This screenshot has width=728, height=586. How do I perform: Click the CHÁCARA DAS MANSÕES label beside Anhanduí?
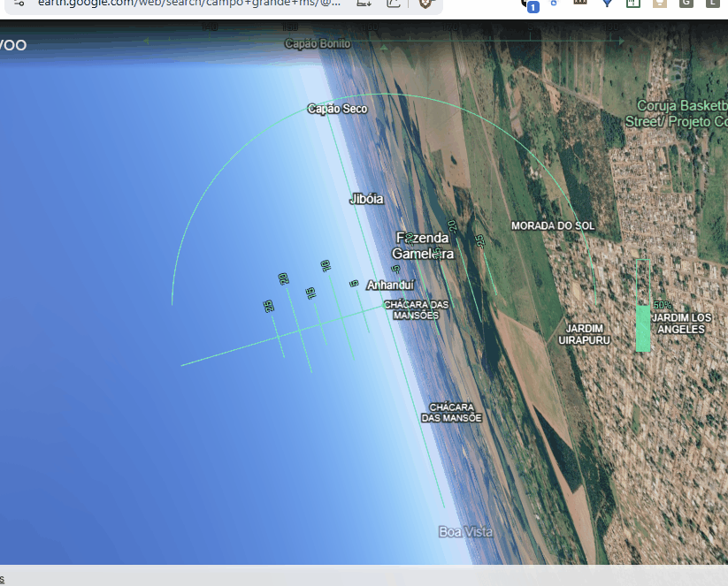coord(417,310)
